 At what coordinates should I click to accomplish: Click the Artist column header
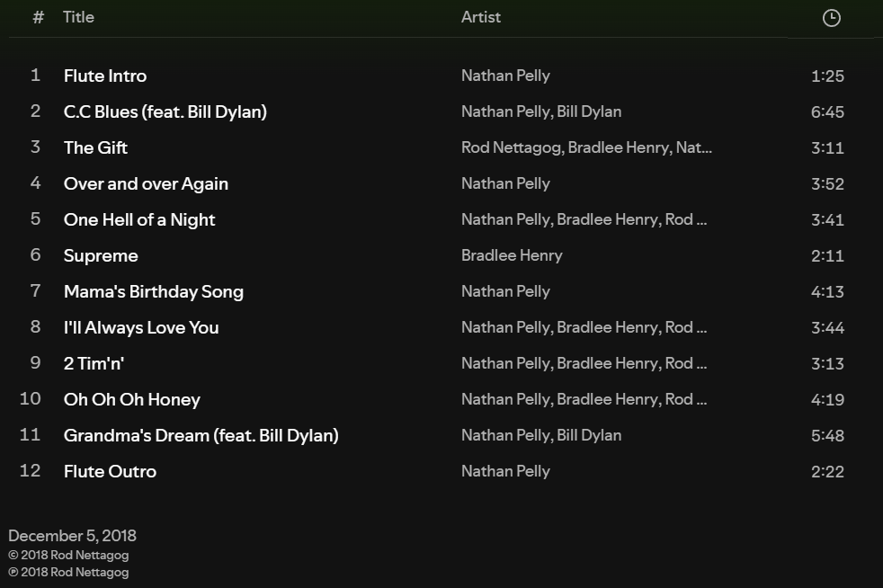click(480, 17)
